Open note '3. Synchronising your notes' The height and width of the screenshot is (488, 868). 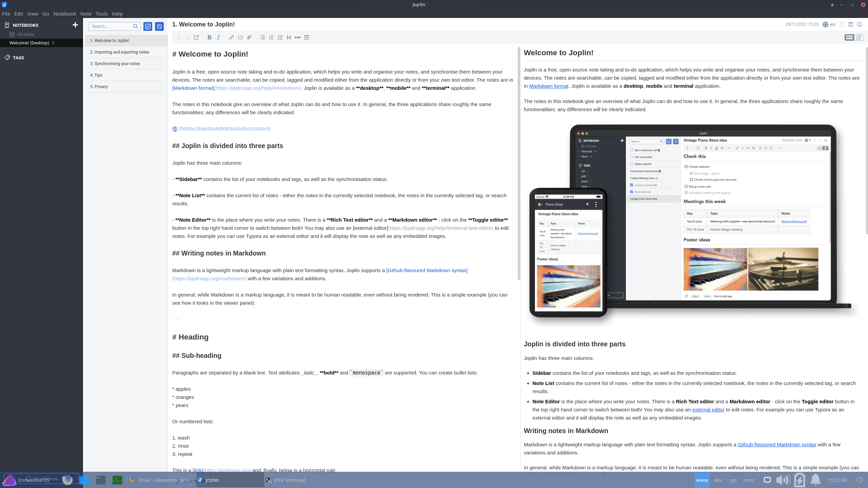coord(126,63)
